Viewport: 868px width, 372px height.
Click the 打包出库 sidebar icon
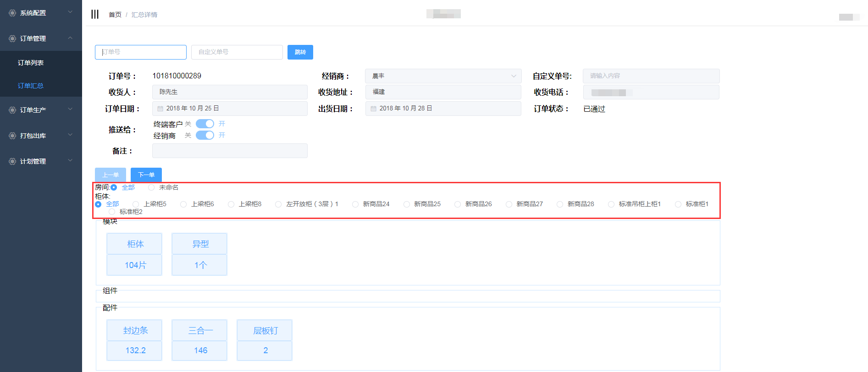coord(12,136)
